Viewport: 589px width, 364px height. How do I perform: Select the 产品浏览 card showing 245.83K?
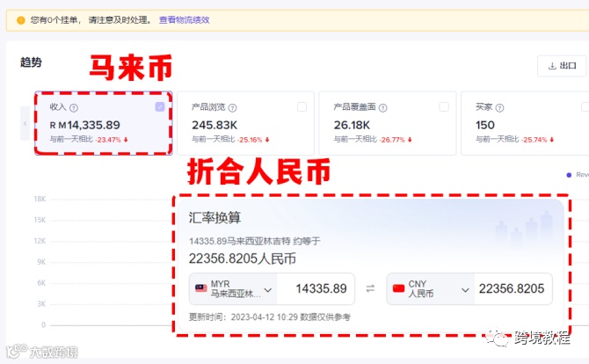click(x=245, y=123)
